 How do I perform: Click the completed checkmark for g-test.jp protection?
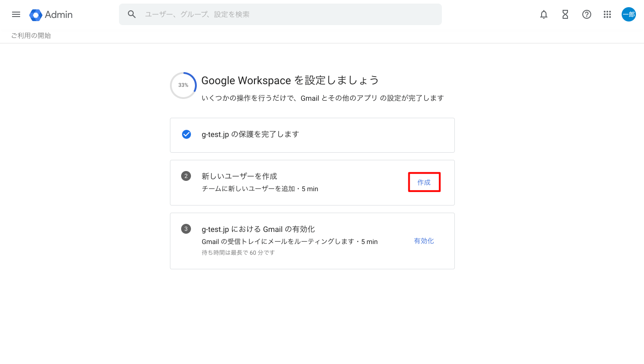click(186, 134)
